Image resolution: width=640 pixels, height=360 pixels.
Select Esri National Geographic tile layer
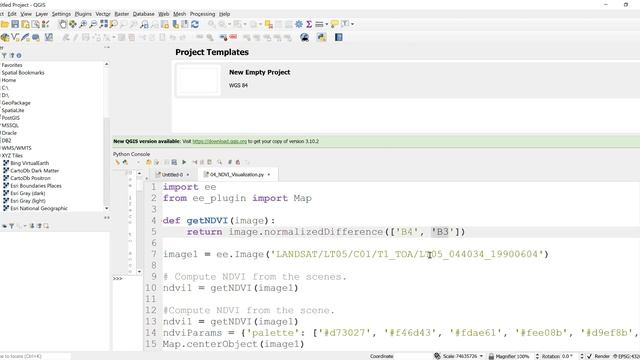pyautogui.click(x=39, y=208)
